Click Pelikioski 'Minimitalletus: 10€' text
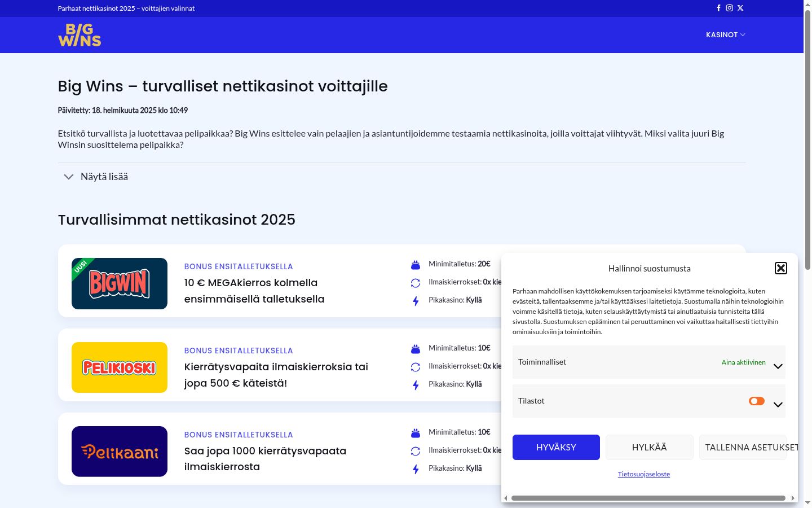Image resolution: width=812 pixels, height=508 pixels. 460,348
